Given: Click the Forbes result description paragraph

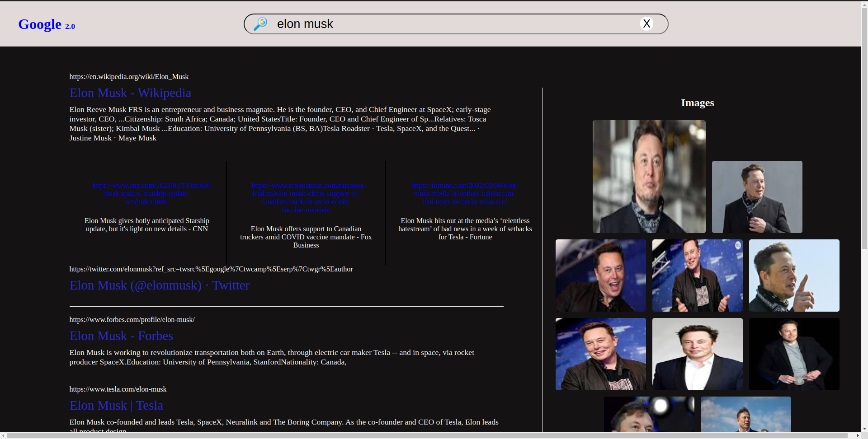Looking at the screenshot, I should point(272,357).
